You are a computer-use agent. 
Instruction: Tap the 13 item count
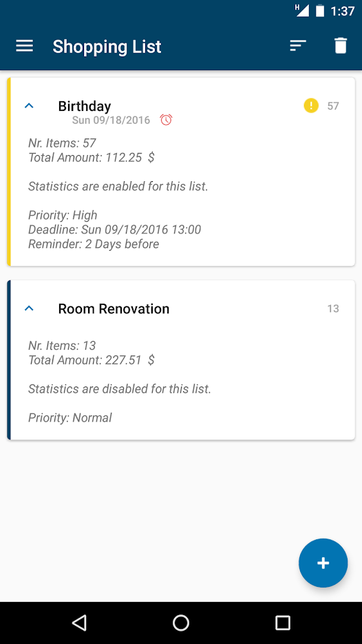pos(333,309)
